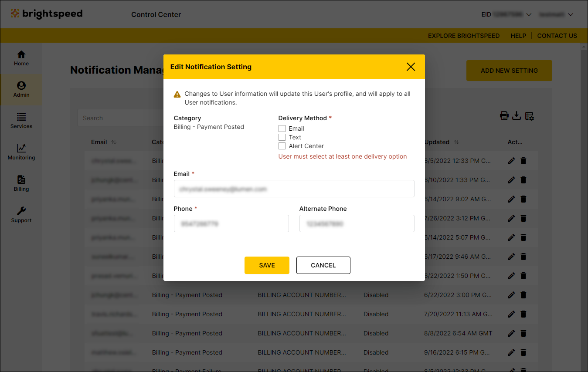Delete the 6/14/2022 5:07 PM row

click(x=523, y=237)
